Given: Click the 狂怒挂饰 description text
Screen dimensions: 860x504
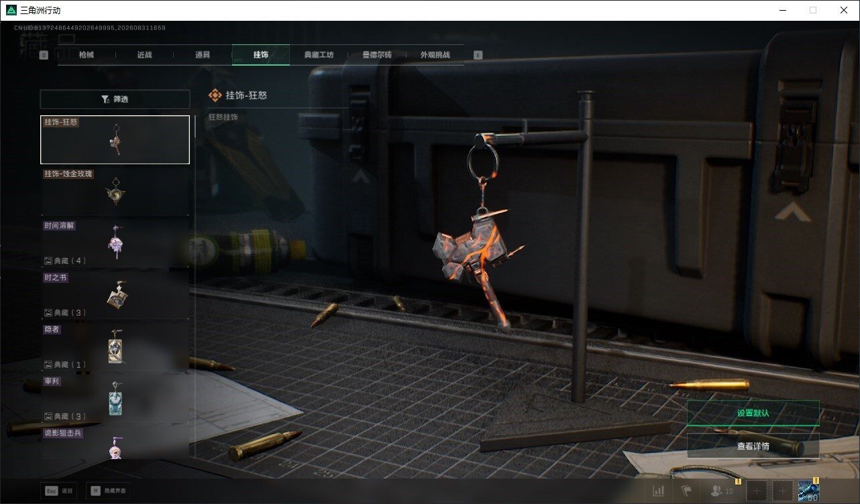Looking at the screenshot, I should (x=223, y=117).
